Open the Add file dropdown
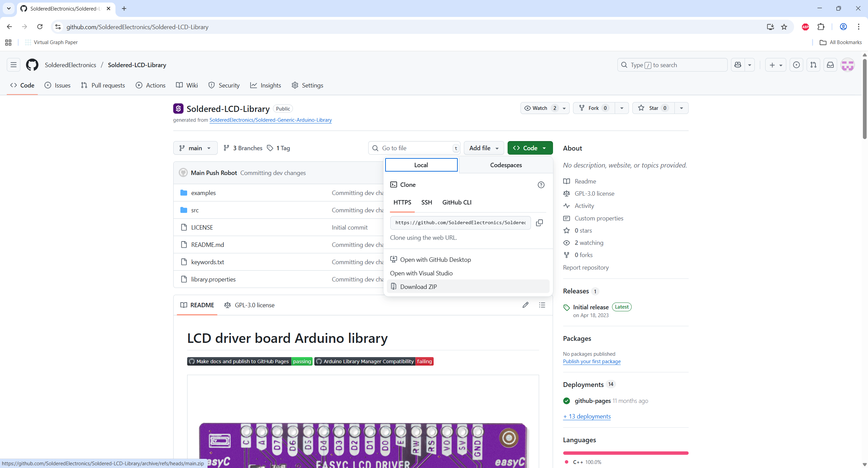The image size is (868, 468). 484,148
